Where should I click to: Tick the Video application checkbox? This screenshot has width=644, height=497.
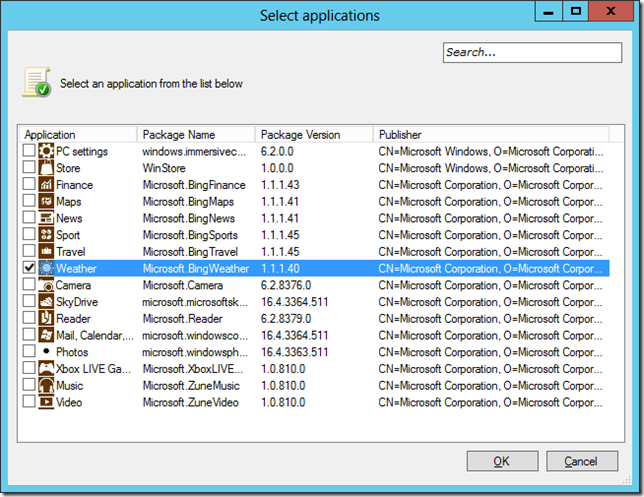29,402
